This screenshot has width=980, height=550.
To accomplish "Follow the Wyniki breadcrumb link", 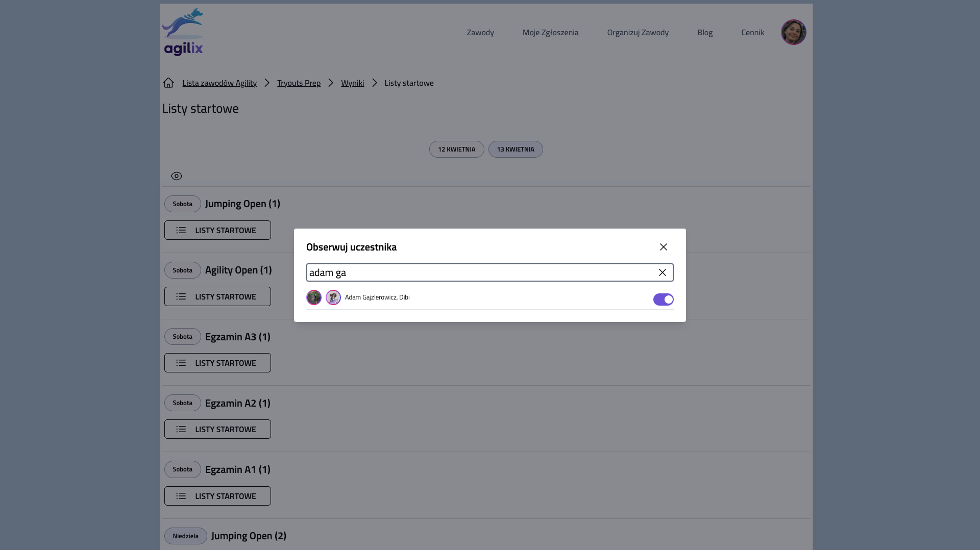I will click(353, 83).
